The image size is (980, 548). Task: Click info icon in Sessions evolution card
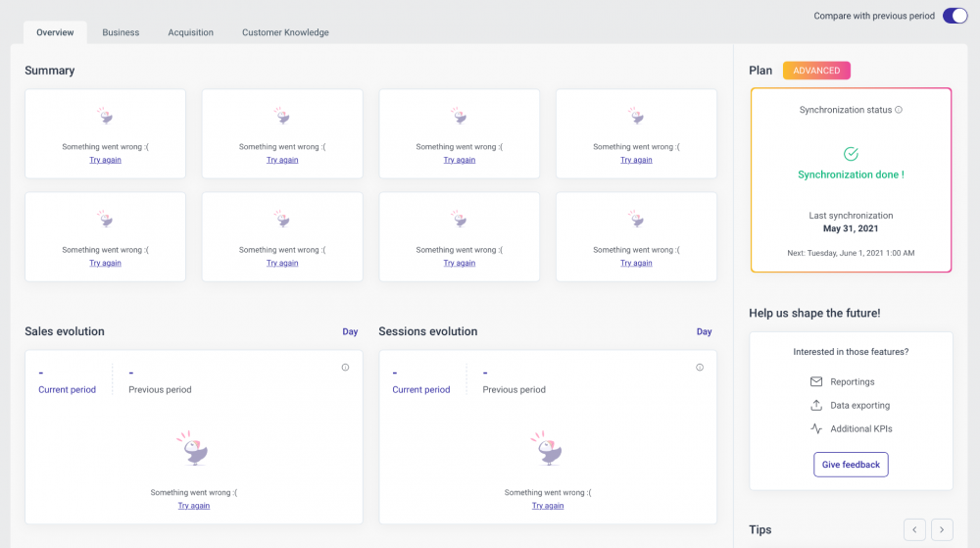click(700, 368)
